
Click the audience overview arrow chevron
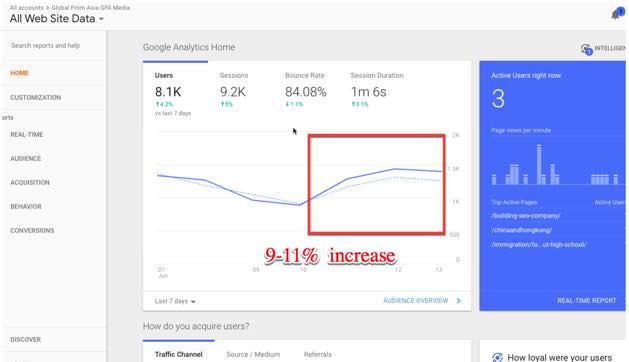[459, 301]
